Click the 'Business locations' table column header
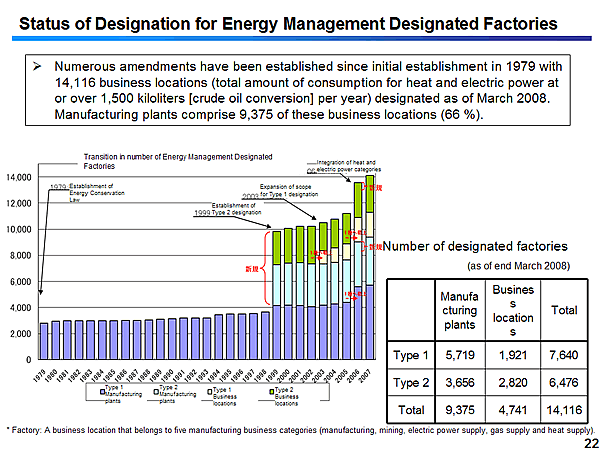600x450 pixels. pyautogui.click(x=513, y=310)
